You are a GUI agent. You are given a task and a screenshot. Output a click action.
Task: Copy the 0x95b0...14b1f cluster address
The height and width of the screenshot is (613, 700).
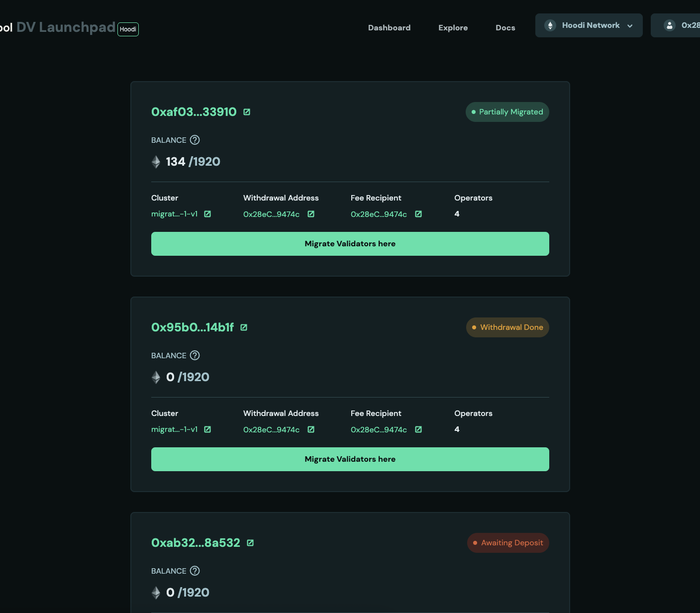pyautogui.click(x=244, y=327)
